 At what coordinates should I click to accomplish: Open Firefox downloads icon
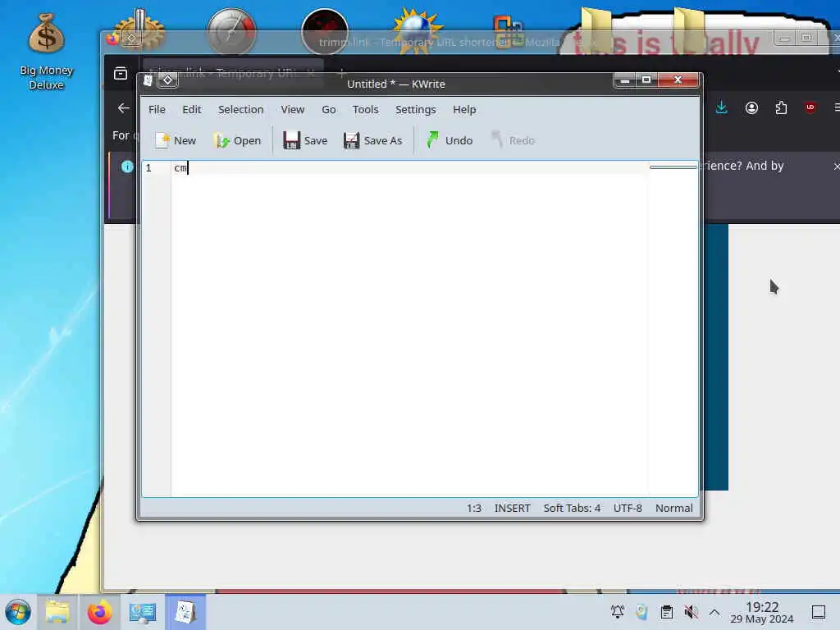(722, 107)
